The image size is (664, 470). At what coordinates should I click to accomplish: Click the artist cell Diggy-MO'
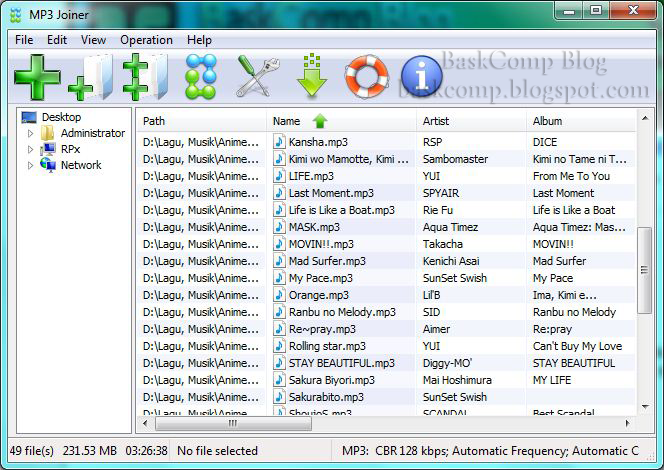(447, 363)
